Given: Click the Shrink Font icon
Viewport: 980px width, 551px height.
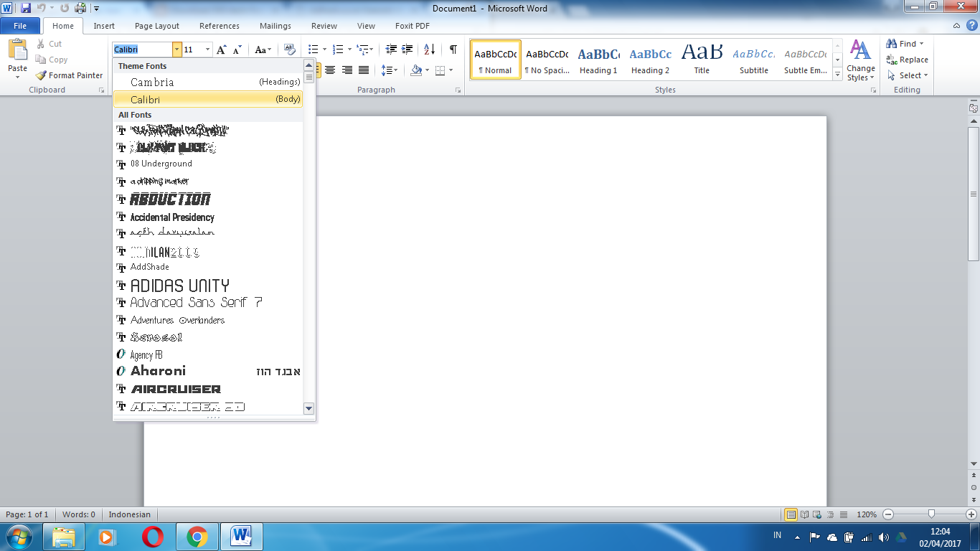Looking at the screenshot, I should tap(237, 50).
